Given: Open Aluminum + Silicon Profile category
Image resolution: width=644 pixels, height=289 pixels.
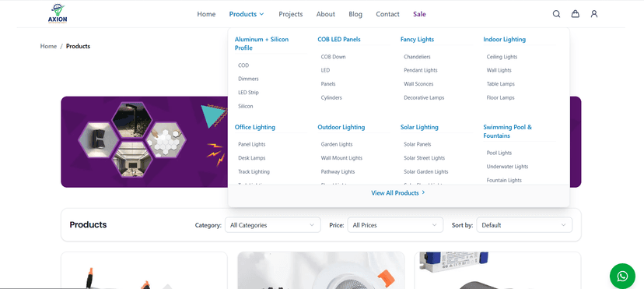Looking at the screenshot, I should tap(261, 44).
